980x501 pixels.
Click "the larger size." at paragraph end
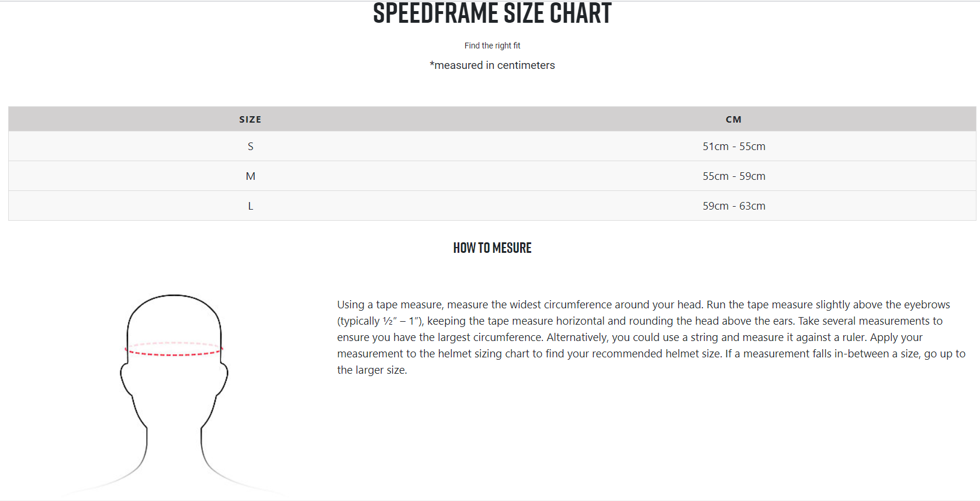tap(372, 370)
